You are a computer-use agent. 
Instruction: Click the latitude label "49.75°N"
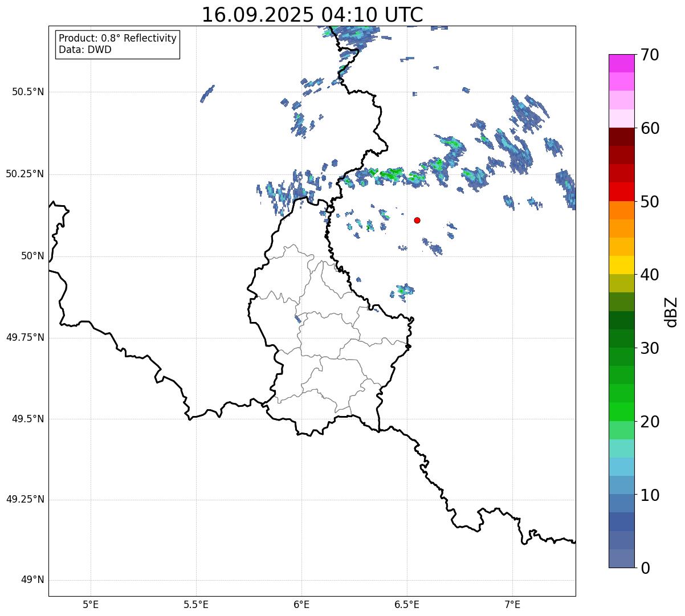(25, 337)
